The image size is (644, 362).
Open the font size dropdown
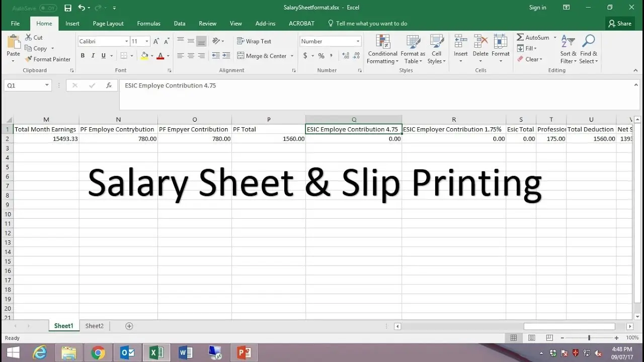[147, 41]
